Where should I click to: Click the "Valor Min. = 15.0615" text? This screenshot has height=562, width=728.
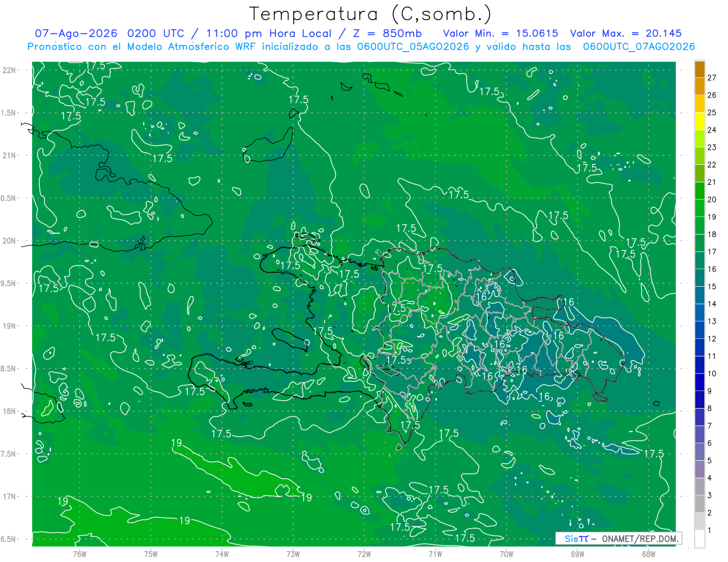(500, 33)
